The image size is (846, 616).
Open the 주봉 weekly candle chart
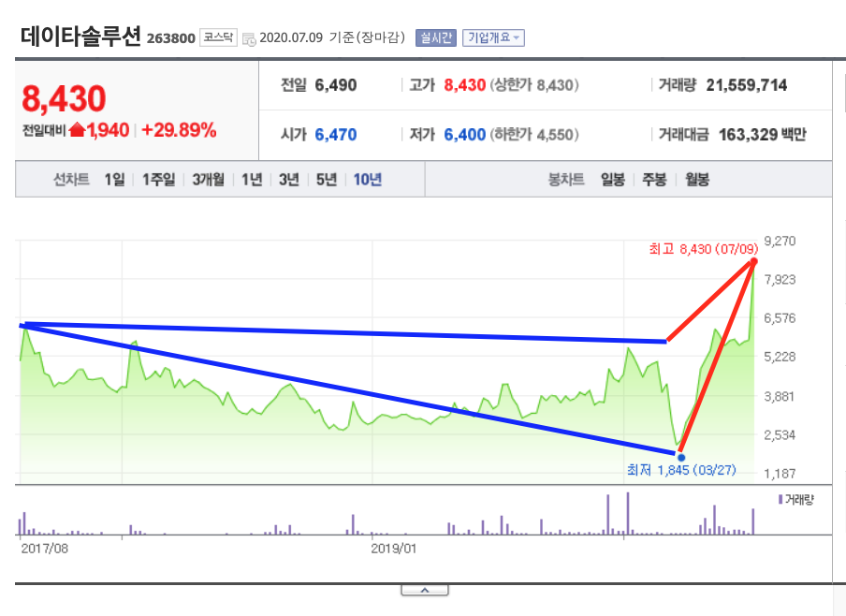click(x=654, y=179)
